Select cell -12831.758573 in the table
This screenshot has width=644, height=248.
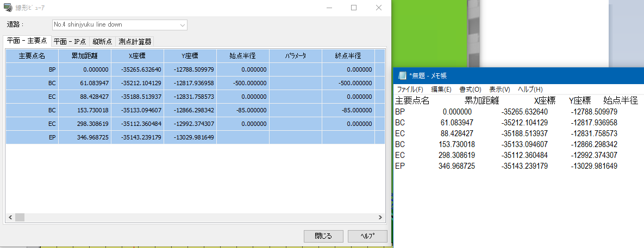point(190,97)
